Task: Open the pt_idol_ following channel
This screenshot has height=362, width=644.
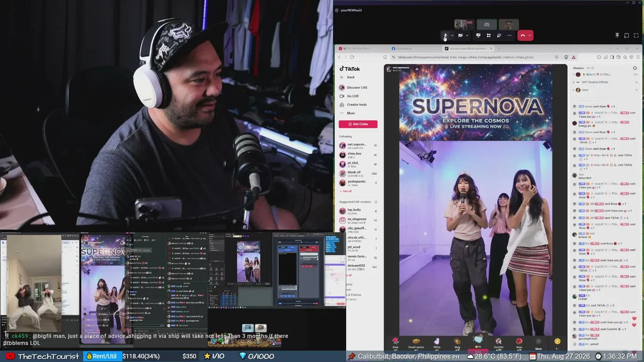Action: [358, 164]
